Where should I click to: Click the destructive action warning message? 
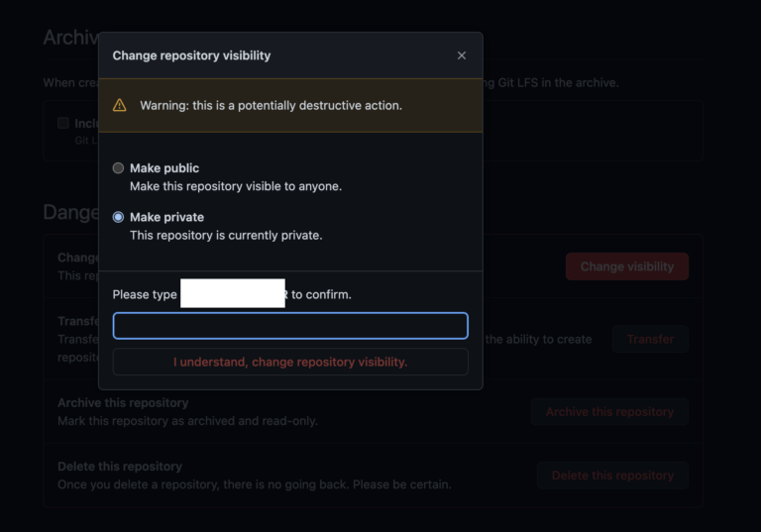(271, 106)
